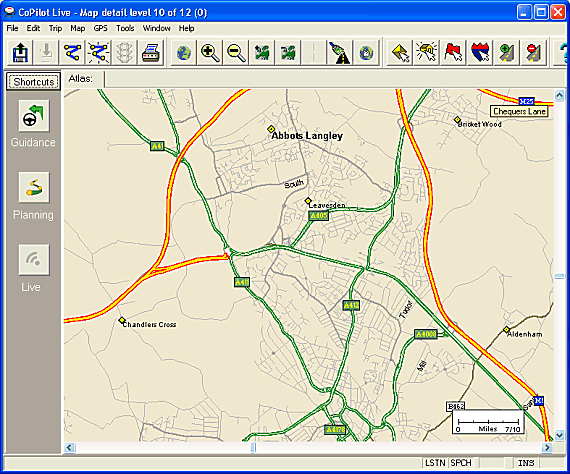Click the B462 road sign

455,406
